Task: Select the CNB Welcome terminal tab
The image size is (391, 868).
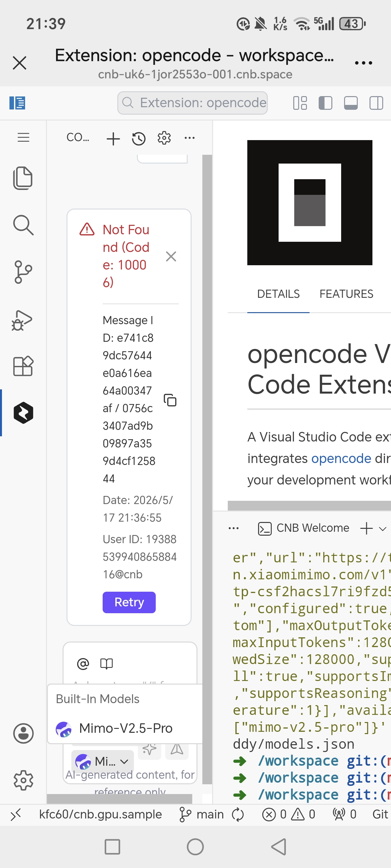Action: coord(303,528)
